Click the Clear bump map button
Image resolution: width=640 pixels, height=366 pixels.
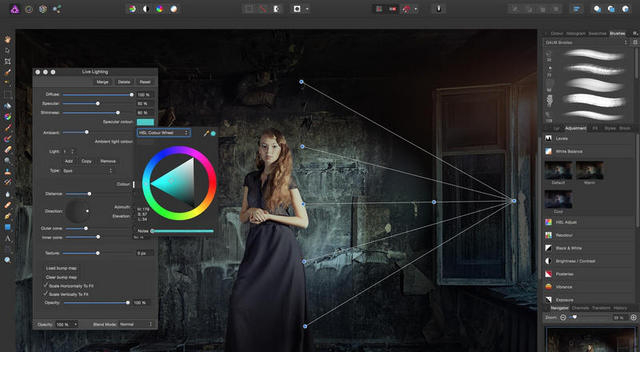[61, 277]
